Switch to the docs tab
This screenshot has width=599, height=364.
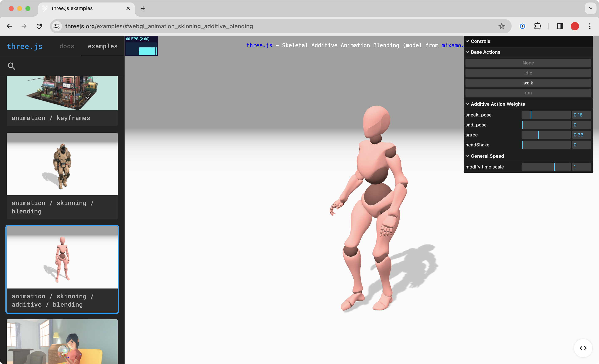tap(67, 46)
